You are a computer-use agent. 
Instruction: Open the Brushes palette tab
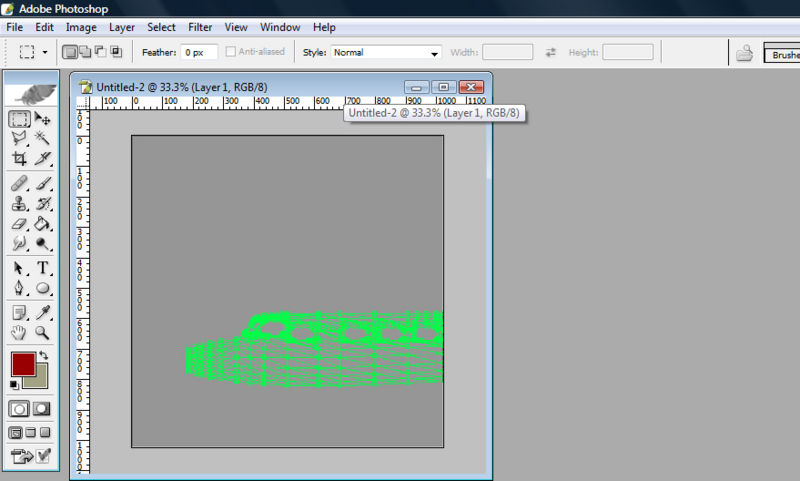point(783,55)
